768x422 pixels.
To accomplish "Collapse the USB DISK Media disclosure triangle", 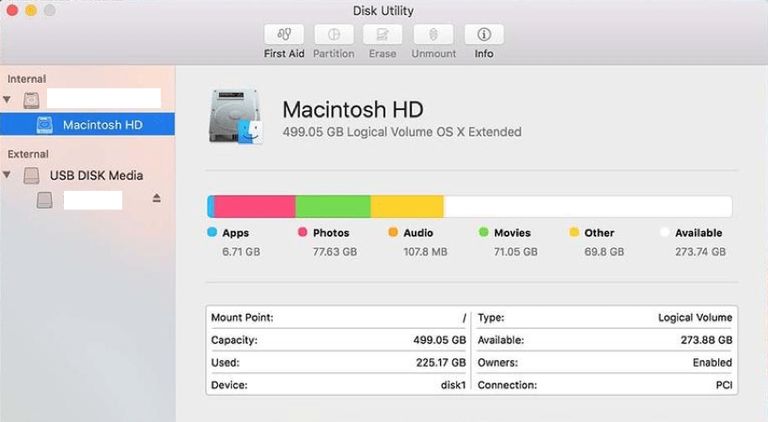I will click(x=9, y=175).
